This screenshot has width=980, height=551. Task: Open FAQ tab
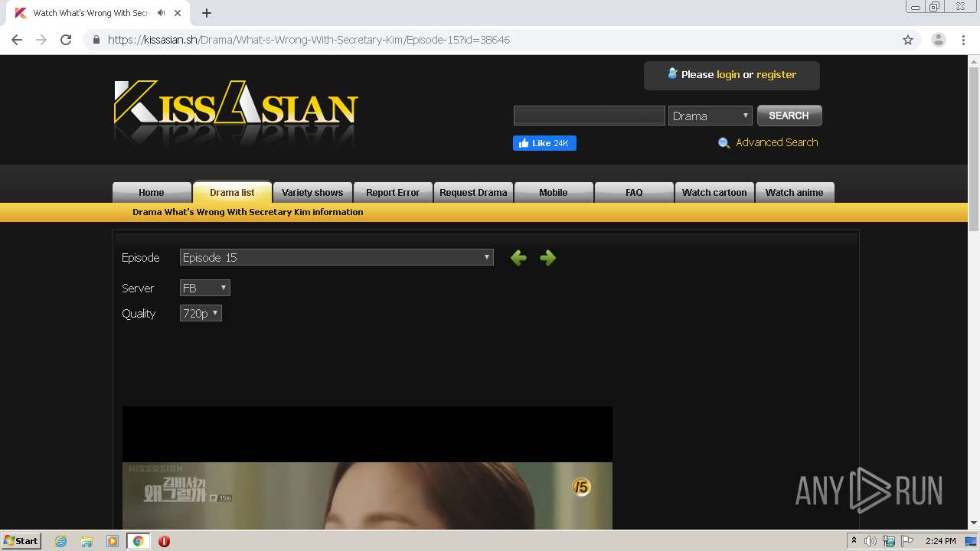(x=634, y=192)
